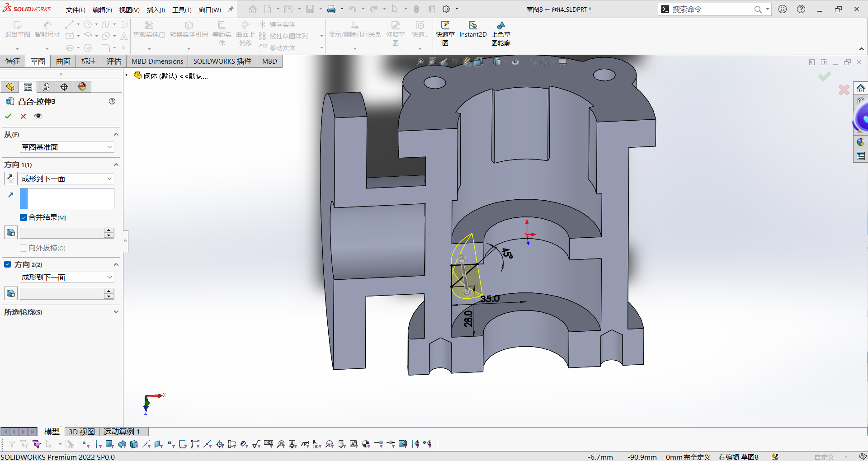Image resolution: width=868 pixels, height=461 pixels.
Task: Collapse the 方向 1 section
Action: (x=116, y=165)
